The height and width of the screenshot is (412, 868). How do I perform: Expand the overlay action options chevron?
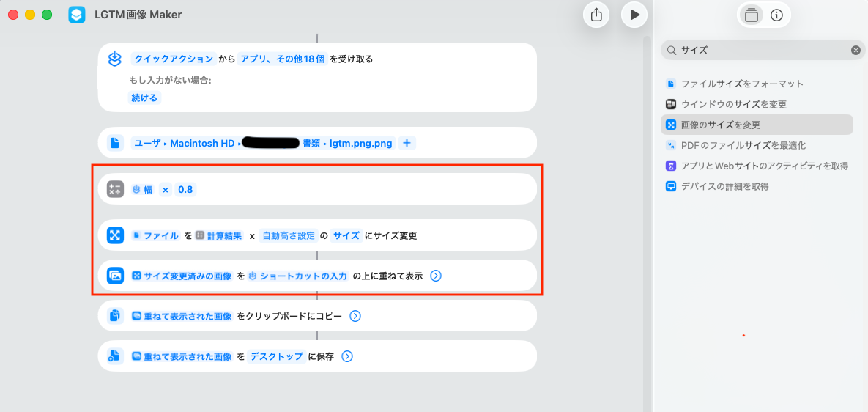coord(436,276)
